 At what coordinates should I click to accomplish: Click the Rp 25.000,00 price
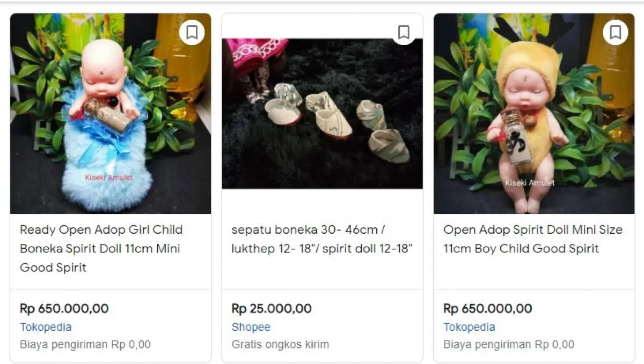pyautogui.click(x=272, y=308)
